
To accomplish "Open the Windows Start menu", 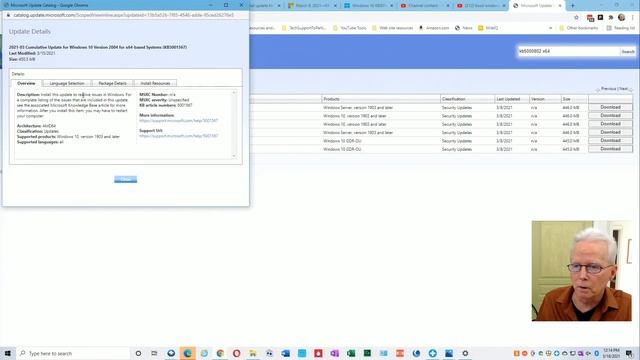I will point(8,353).
